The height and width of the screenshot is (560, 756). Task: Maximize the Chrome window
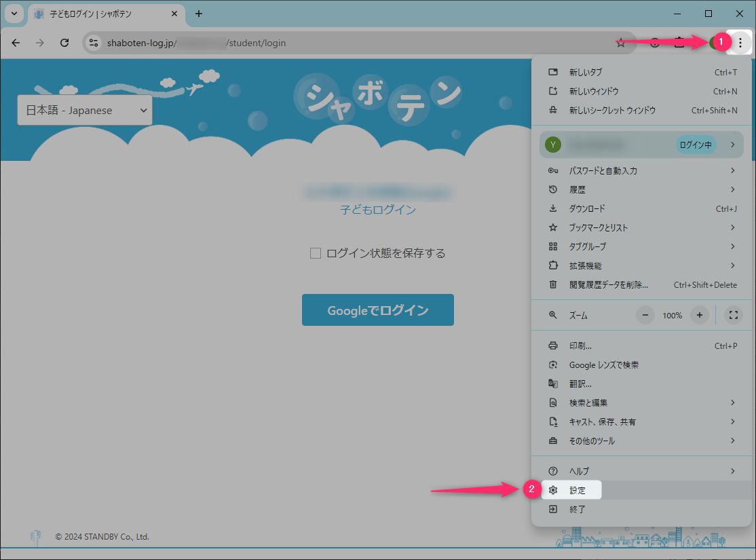pyautogui.click(x=708, y=14)
